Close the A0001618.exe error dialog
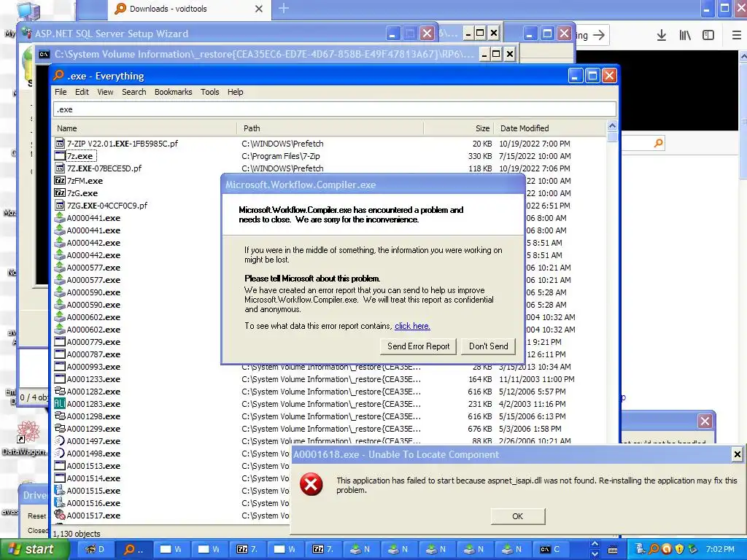 [737, 454]
